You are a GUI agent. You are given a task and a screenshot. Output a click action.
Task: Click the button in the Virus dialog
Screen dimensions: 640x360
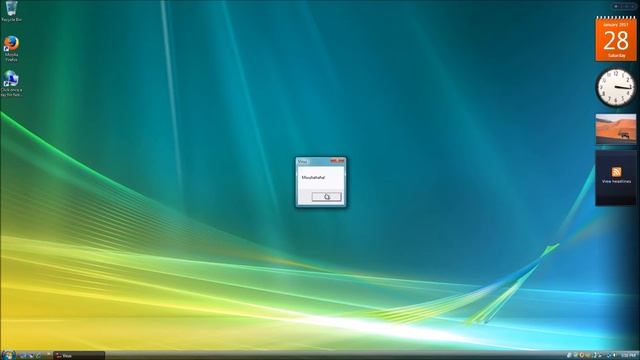(327, 197)
